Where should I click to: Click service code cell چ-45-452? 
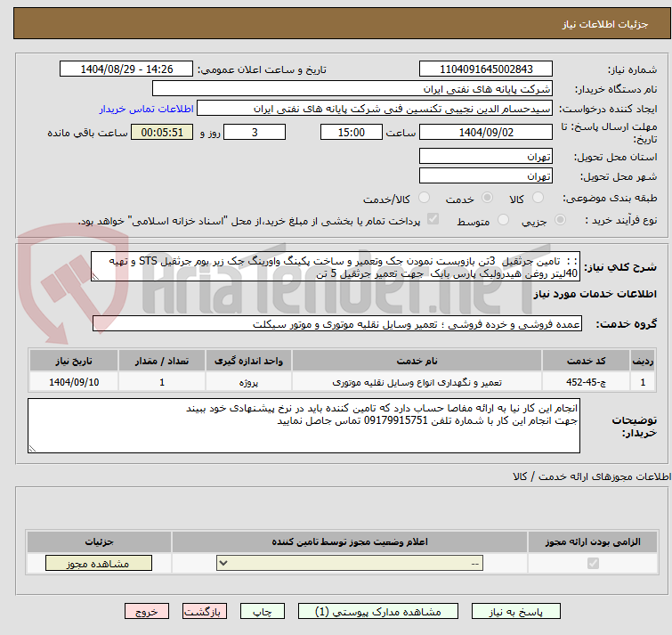(586, 382)
